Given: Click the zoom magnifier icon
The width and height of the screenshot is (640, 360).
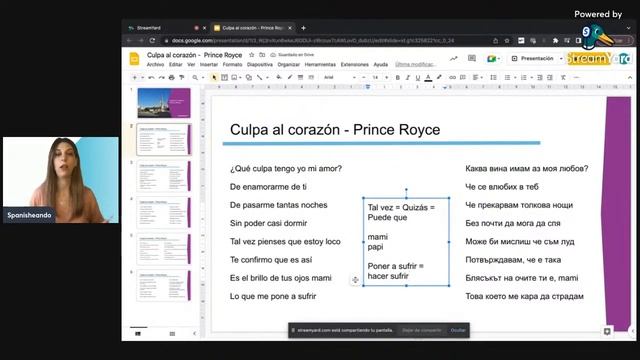Looking at the screenshot, I should coord(195,78).
